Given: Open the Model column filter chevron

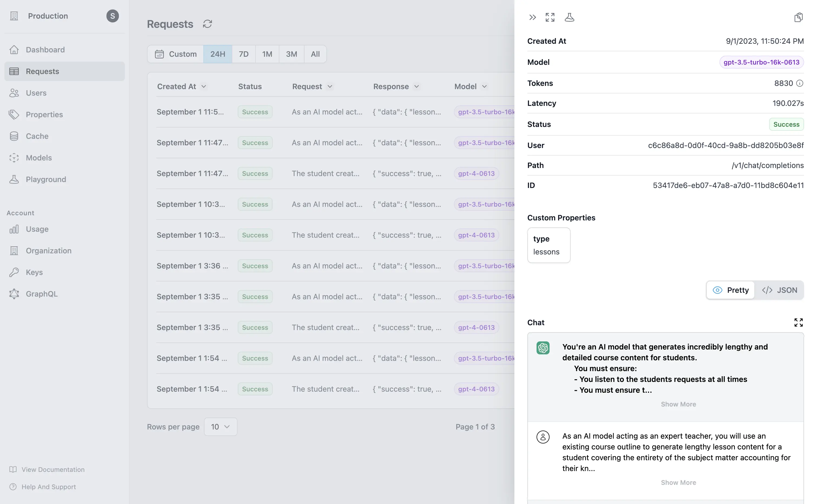Looking at the screenshot, I should tap(485, 86).
